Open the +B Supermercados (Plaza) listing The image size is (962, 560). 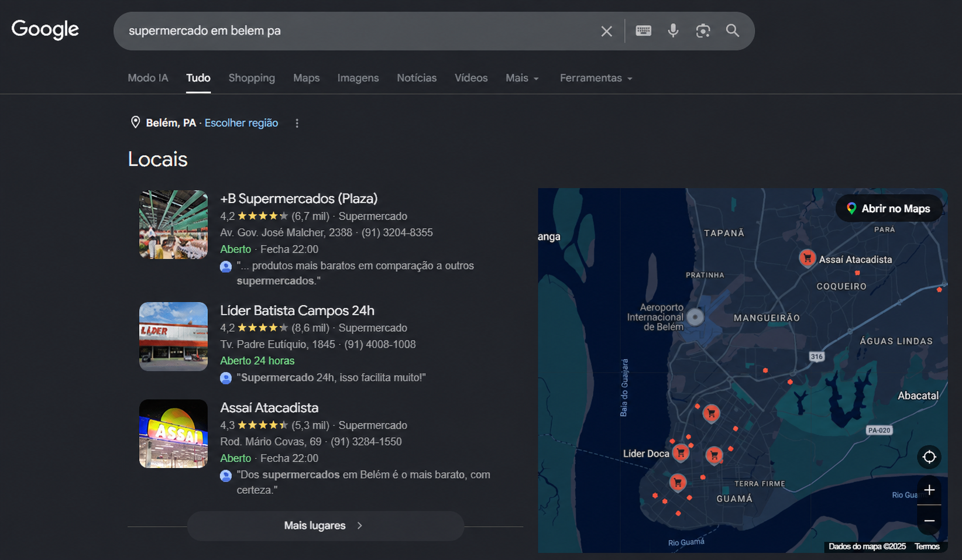click(x=298, y=198)
